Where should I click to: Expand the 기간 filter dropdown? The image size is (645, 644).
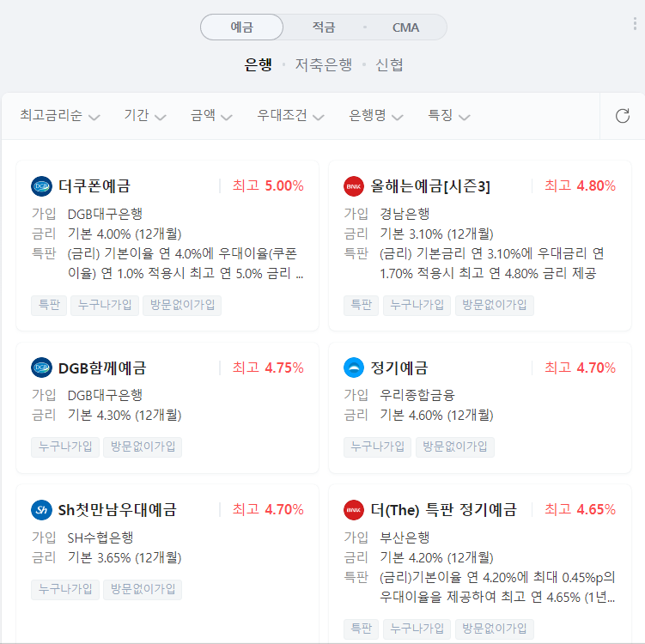click(x=145, y=116)
